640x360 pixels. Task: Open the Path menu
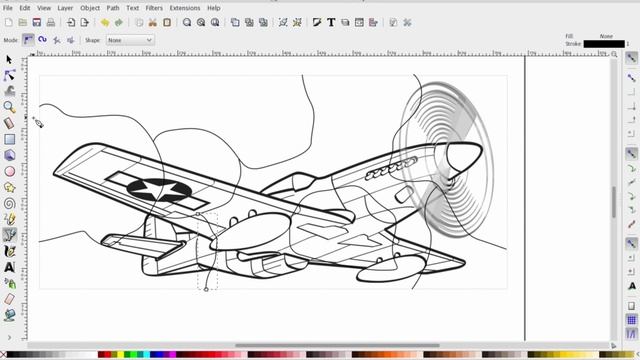(x=113, y=8)
